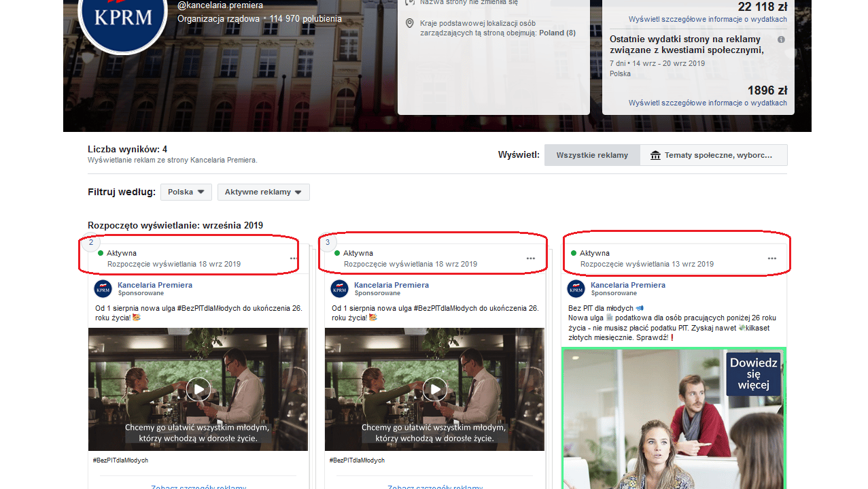Switch to Tematy społeczne, wyborc... tab

click(713, 155)
